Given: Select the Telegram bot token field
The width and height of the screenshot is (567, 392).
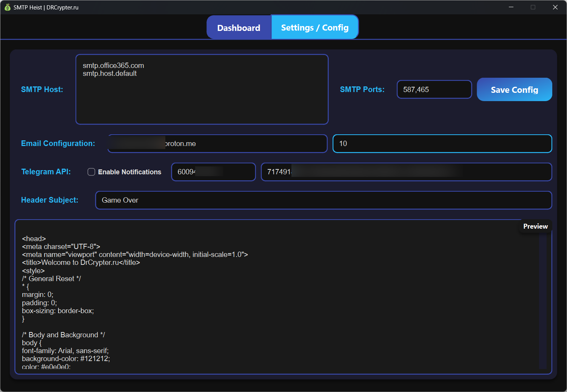Looking at the screenshot, I should pyautogui.click(x=407, y=172).
